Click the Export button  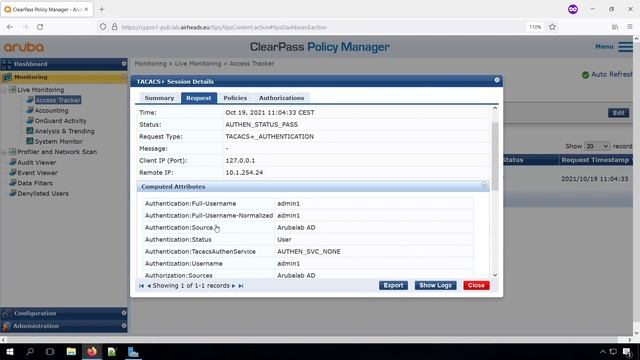pyautogui.click(x=393, y=285)
